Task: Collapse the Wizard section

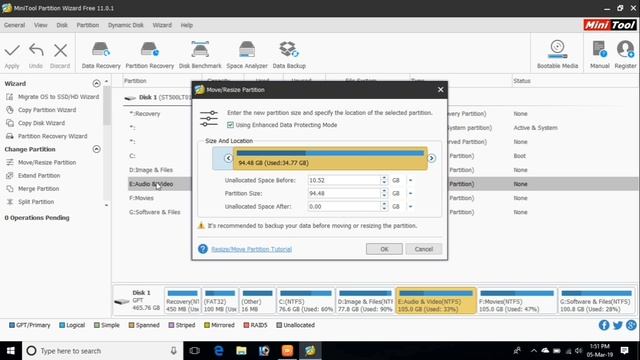Action: [96, 83]
